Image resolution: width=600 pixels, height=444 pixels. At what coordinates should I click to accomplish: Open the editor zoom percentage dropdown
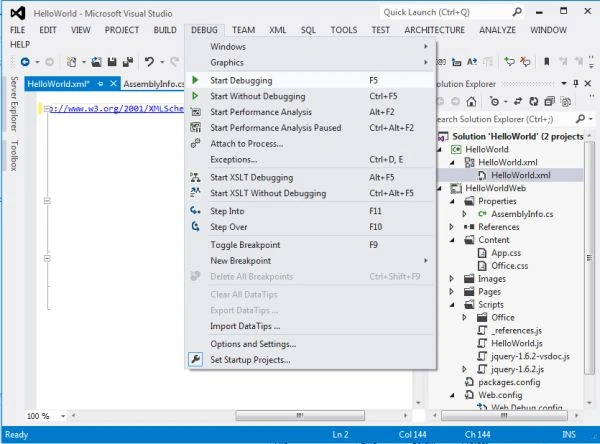(63, 416)
